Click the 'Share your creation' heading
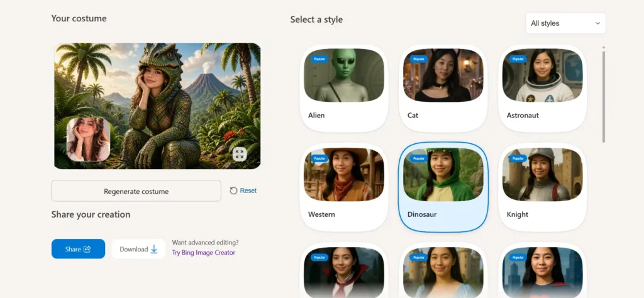The height and width of the screenshot is (298, 644). click(91, 214)
